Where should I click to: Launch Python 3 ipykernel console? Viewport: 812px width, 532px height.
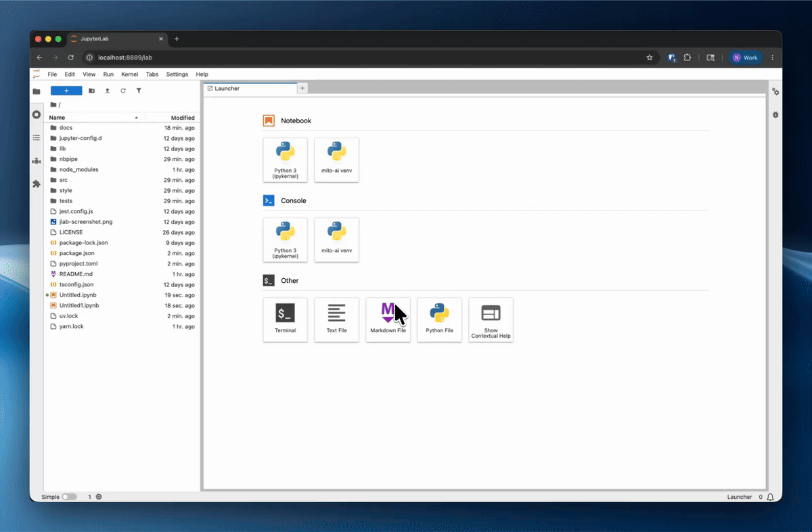(x=285, y=240)
